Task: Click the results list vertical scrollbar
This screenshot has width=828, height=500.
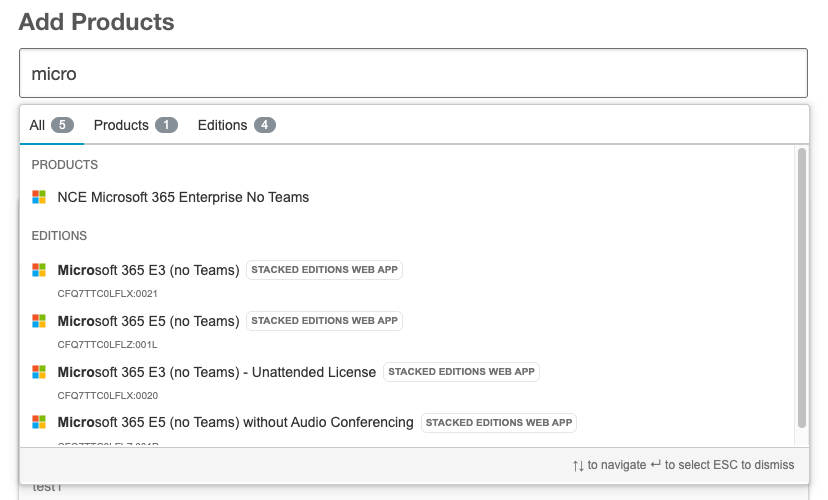Action: point(801,288)
